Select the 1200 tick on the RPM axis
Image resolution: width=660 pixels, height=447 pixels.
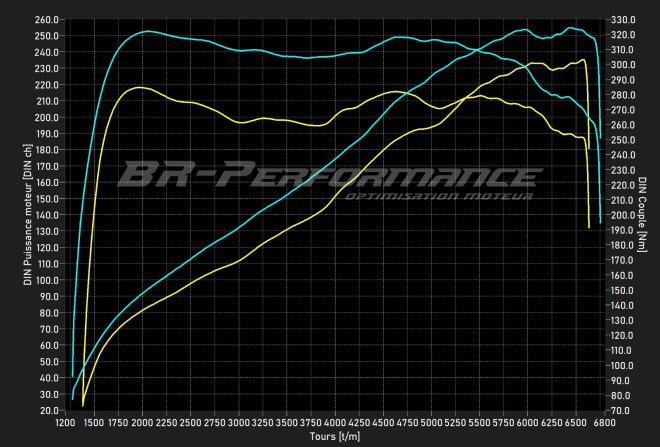coord(65,424)
